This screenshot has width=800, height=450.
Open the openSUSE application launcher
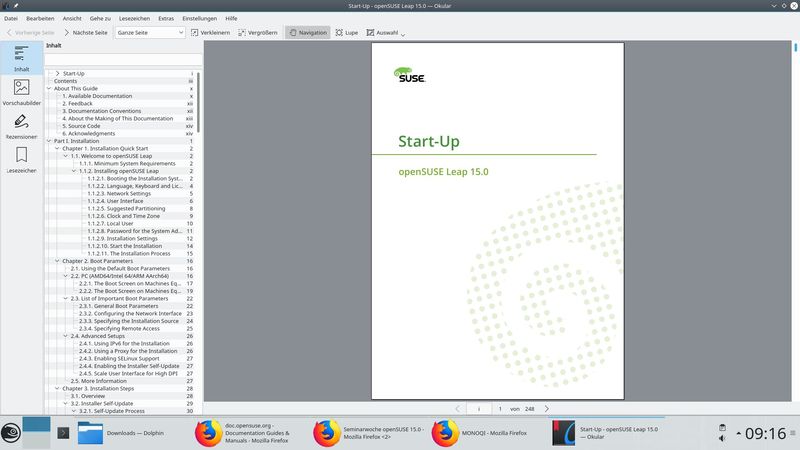(x=11, y=433)
